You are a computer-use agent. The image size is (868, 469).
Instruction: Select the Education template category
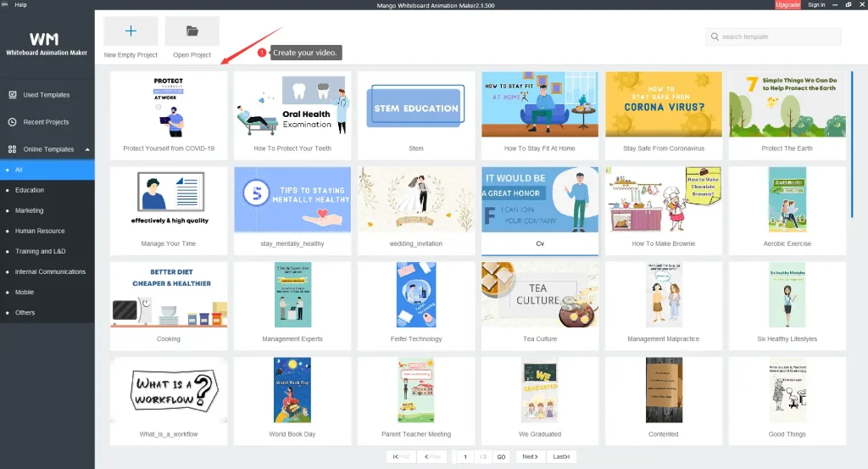tap(30, 190)
